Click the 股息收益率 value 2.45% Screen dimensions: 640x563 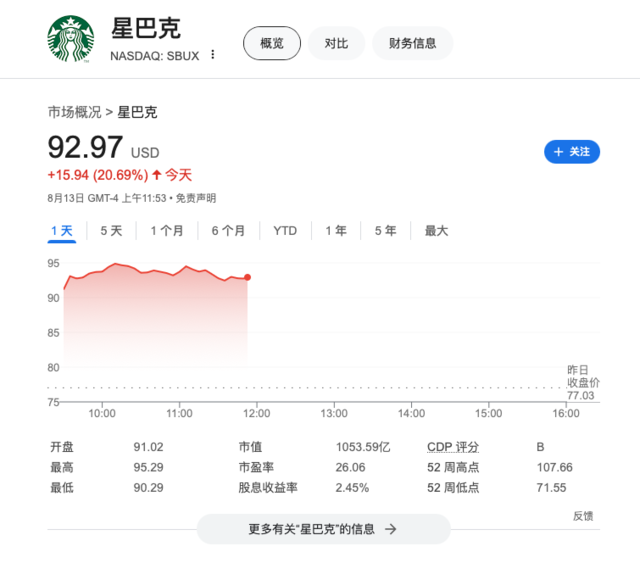click(352, 487)
